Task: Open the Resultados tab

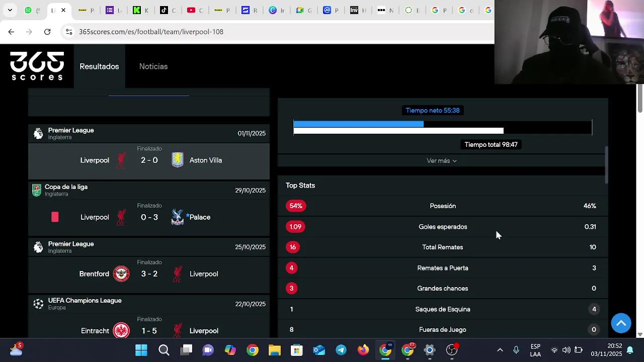Action: tap(99, 66)
